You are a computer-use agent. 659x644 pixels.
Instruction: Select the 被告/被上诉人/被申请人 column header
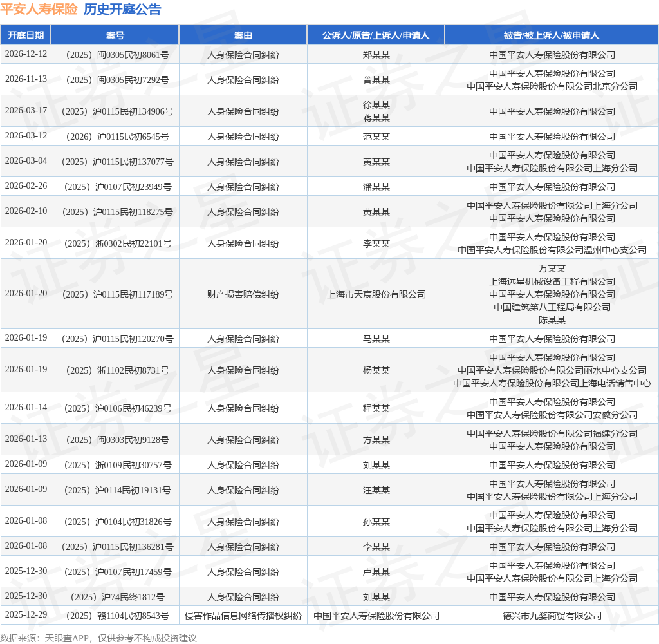coord(552,35)
